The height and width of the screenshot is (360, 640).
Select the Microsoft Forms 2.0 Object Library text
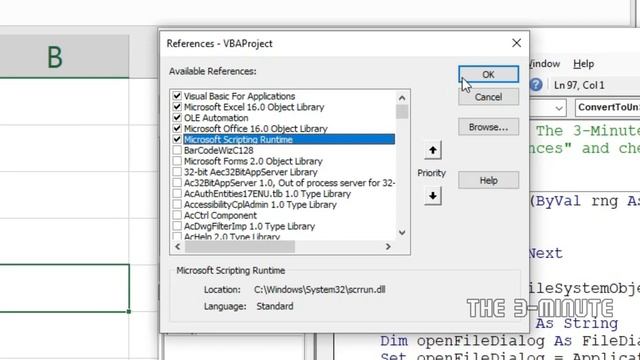tap(253, 161)
